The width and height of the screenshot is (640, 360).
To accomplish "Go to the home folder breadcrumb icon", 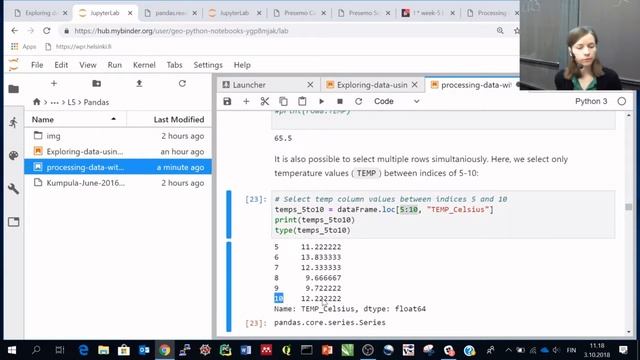I will [x=37, y=102].
